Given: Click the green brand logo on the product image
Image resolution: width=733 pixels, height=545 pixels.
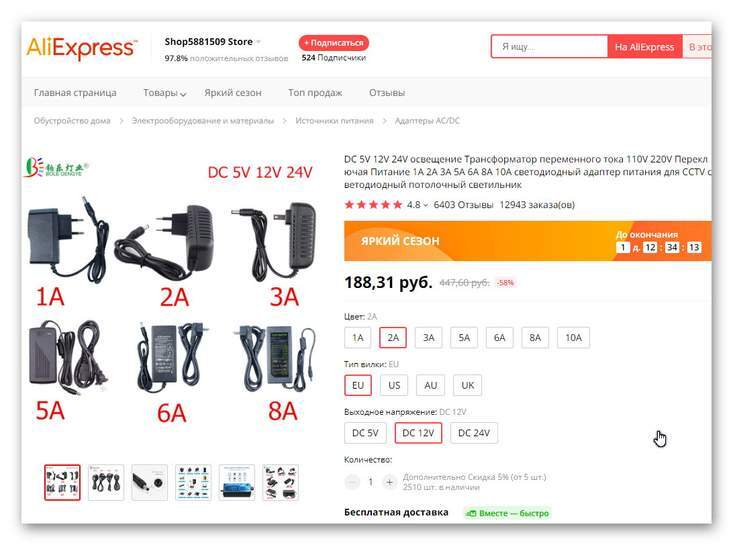Looking at the screenshot, I should point(56,167).
